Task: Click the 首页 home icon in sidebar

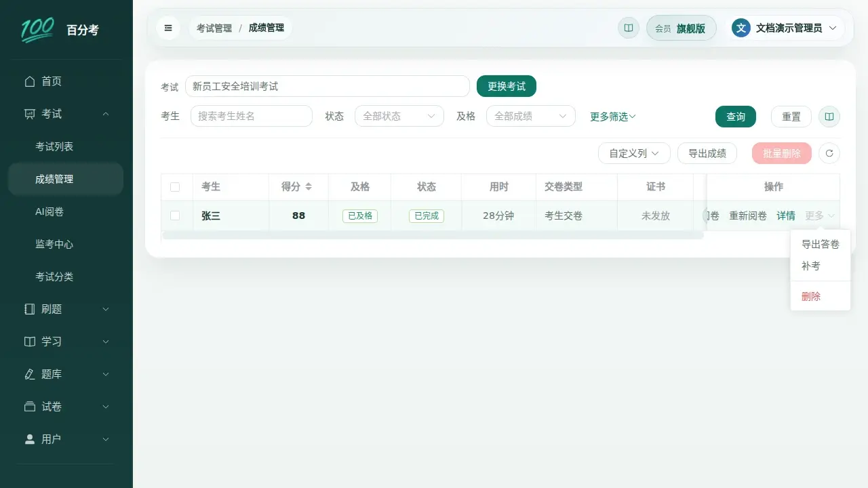Action: [29, 81]
